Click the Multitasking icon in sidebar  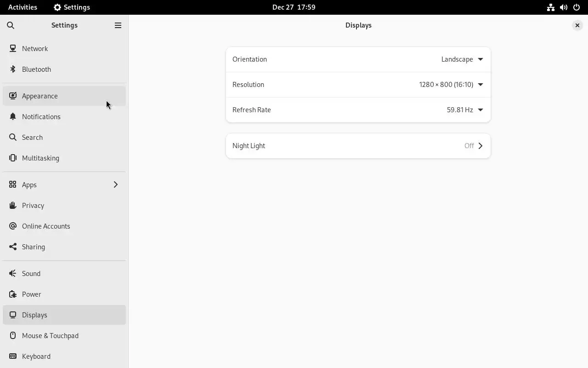[13, 158]
